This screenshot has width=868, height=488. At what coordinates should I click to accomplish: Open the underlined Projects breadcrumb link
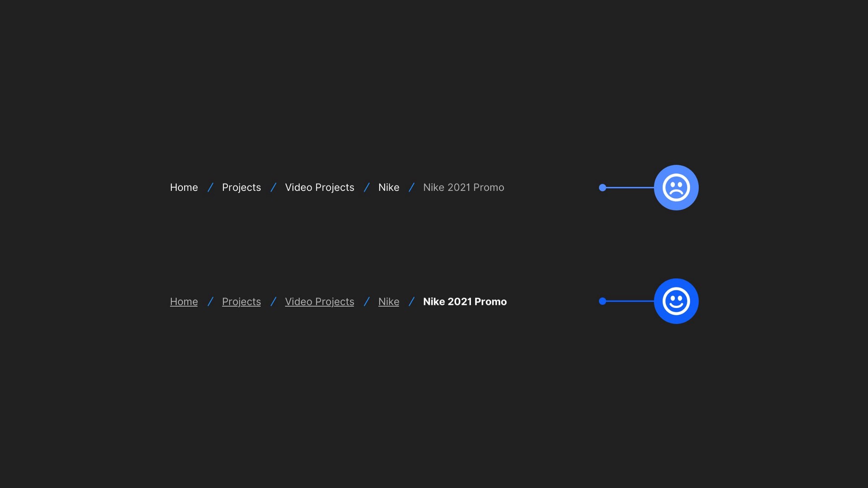pos(241,301)
